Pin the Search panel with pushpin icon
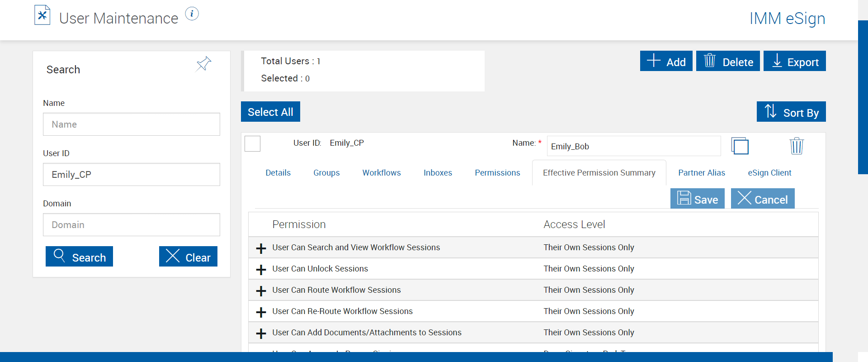The width and height of the screenshot is (868, 362). click(x=204, y=64)
